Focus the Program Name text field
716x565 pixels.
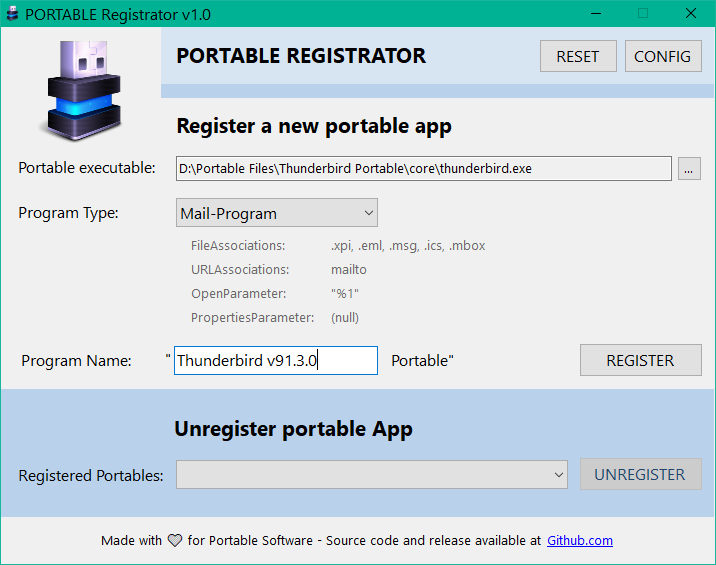pos(276,361)
